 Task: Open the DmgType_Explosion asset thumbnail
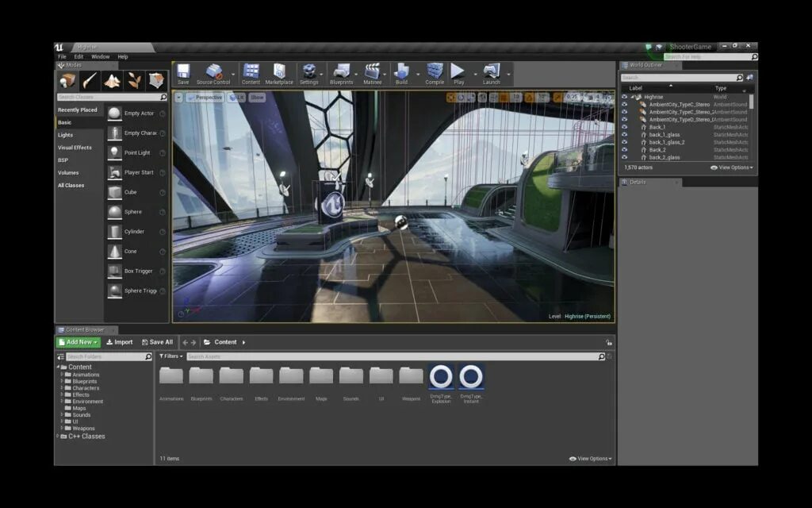441,377
